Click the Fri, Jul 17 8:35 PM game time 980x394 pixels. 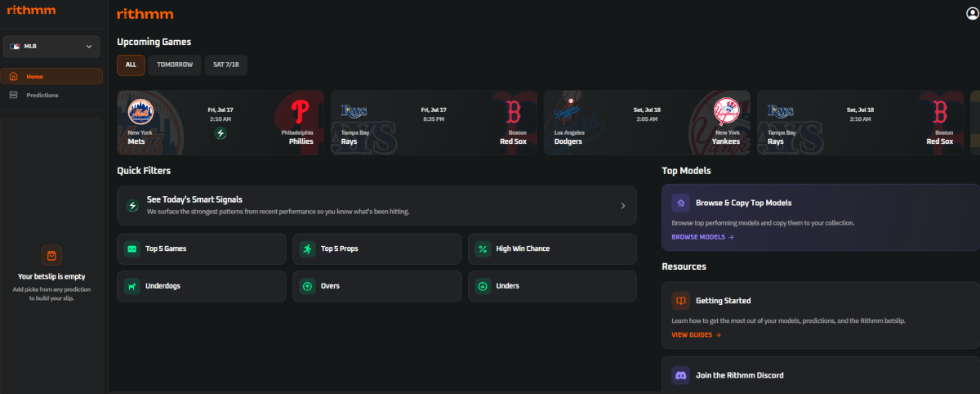434,114
